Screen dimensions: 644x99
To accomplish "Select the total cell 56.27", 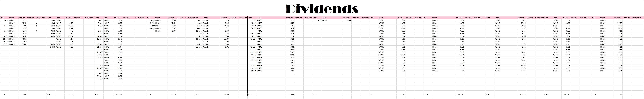I will (225, 95).
